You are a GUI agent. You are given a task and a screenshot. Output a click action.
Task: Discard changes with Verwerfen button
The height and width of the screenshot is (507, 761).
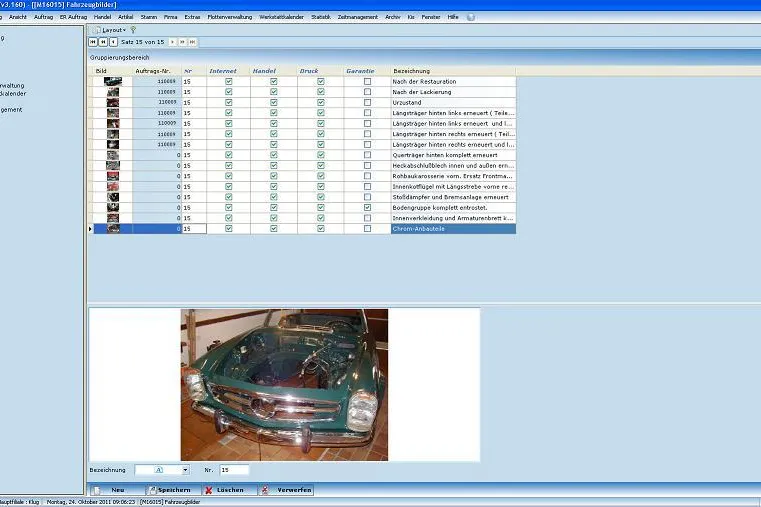286,490
